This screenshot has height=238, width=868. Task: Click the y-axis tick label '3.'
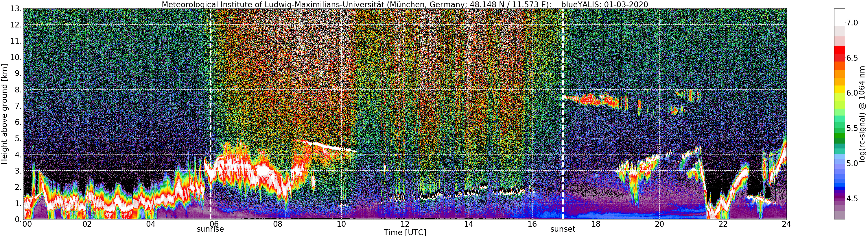[18, 171]
